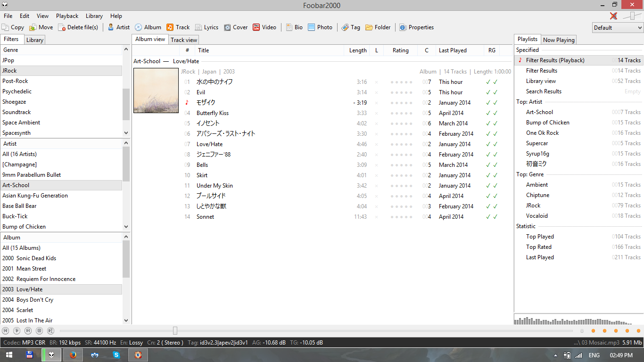
Task: Open Properties from the toolbar
Action: coord(416,27)
